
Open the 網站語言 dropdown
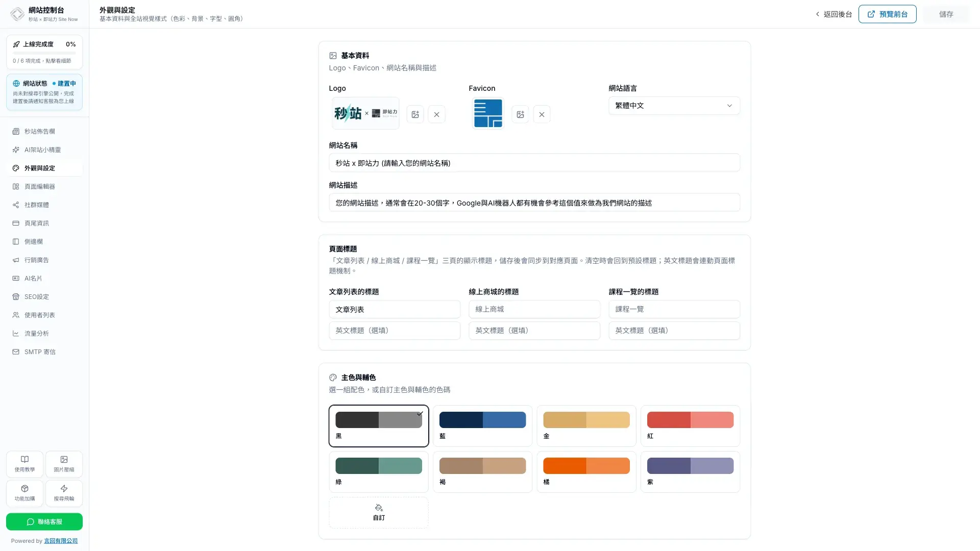(x=674, y=106)
